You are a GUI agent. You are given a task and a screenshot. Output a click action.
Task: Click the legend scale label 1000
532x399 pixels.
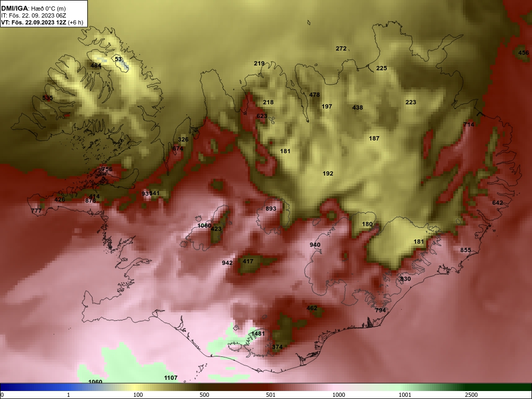coord(338,395)
